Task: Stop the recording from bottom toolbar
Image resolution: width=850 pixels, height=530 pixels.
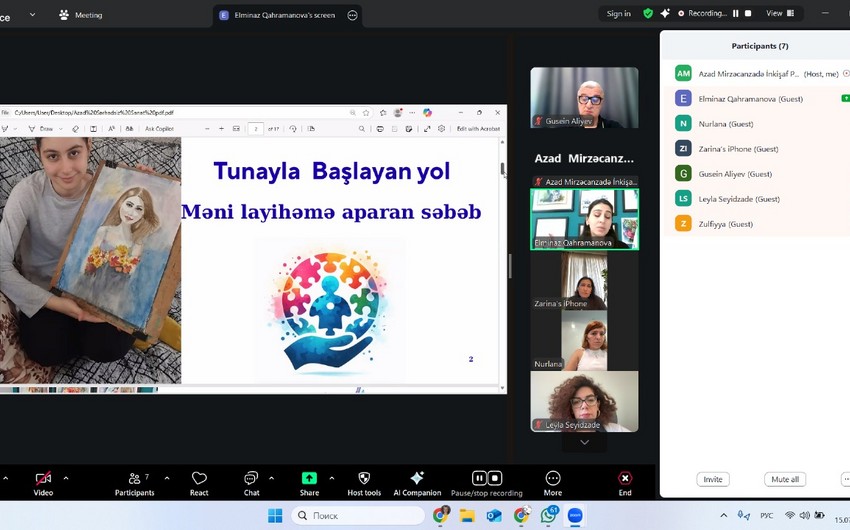Action: [x=495, y=478]
